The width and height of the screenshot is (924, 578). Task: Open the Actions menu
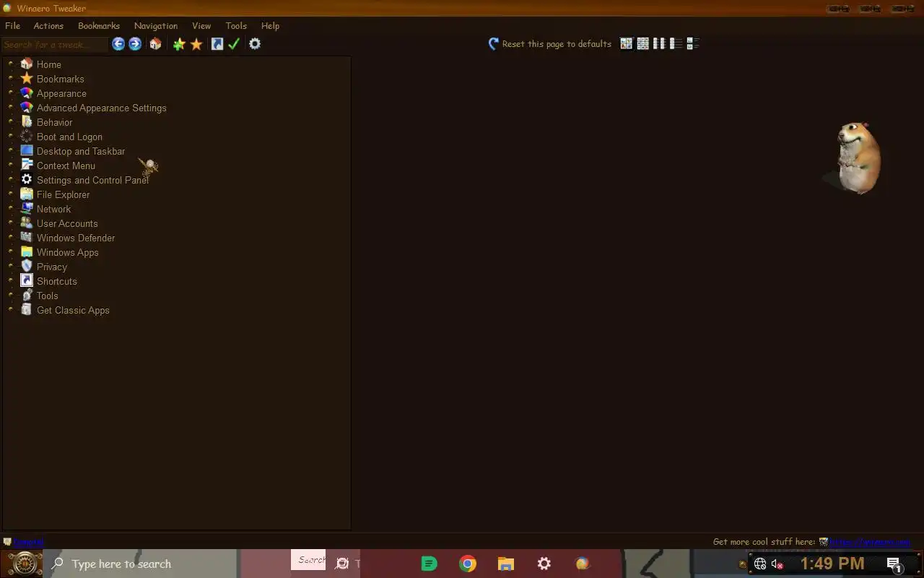coord(48,25)
